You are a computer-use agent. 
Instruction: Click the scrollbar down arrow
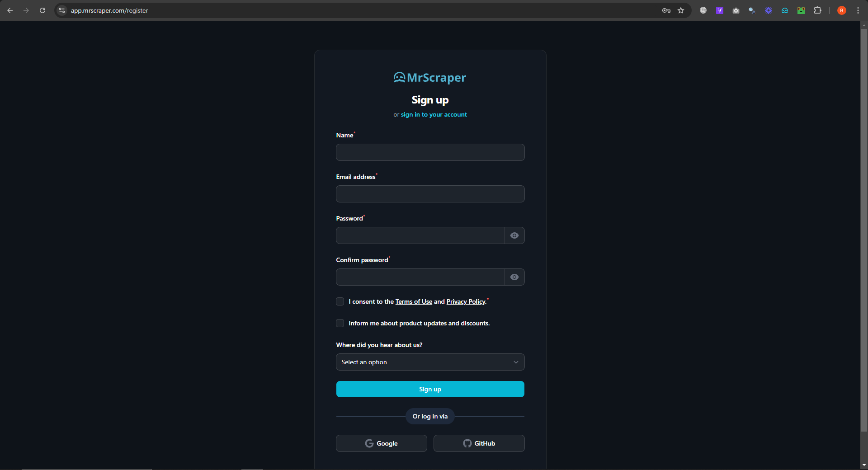(864, 465)
